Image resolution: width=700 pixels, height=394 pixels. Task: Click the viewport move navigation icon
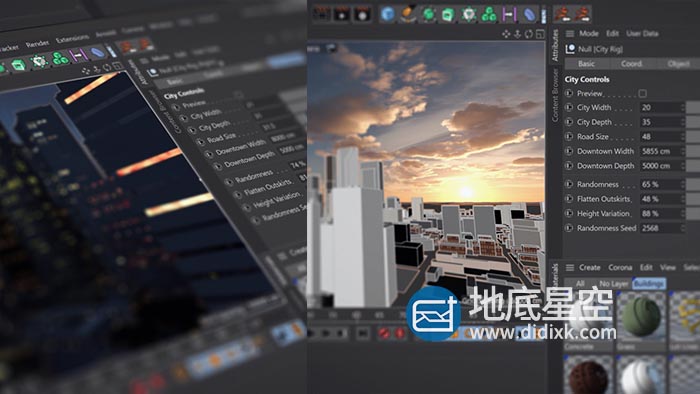coord(506,34)
